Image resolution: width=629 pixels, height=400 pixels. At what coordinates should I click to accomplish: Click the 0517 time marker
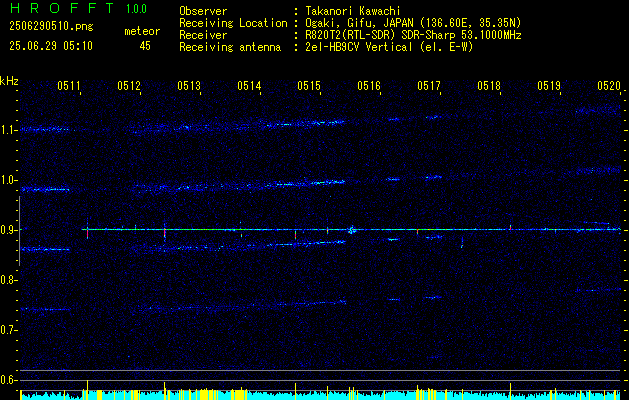click(429, 85)
